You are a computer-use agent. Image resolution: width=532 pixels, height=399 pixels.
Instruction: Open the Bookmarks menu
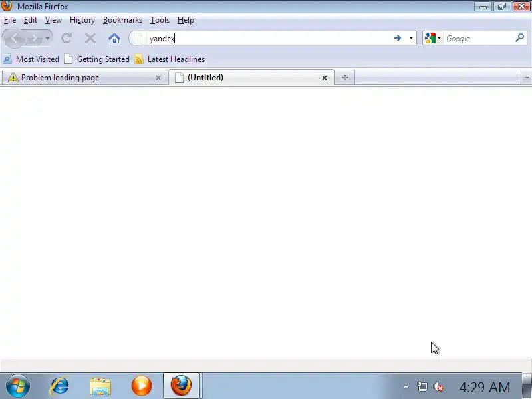[122, 20]
